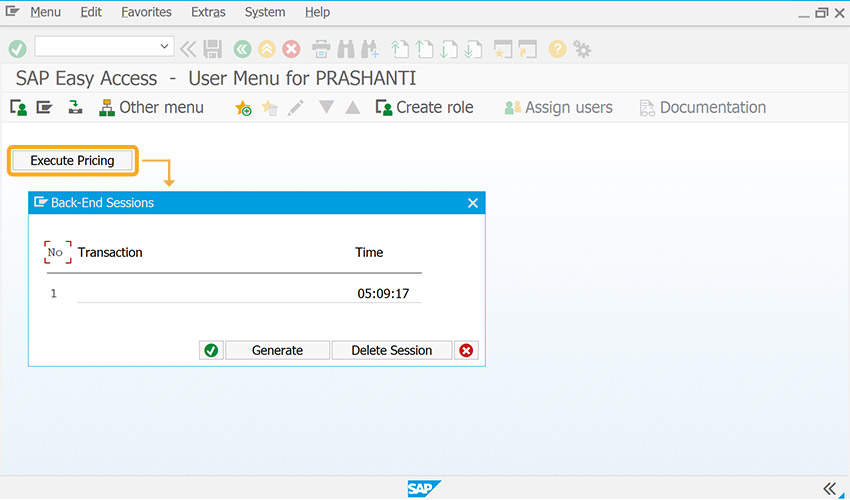Open the Extras menu
This screenshot has width=850, height=500.
point(208,12)
